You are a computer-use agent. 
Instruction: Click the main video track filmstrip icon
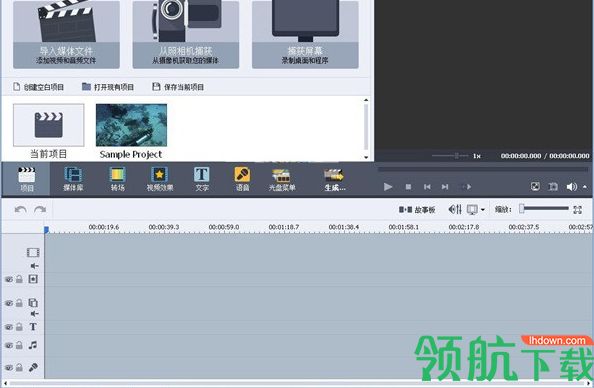tap(33, 252)
